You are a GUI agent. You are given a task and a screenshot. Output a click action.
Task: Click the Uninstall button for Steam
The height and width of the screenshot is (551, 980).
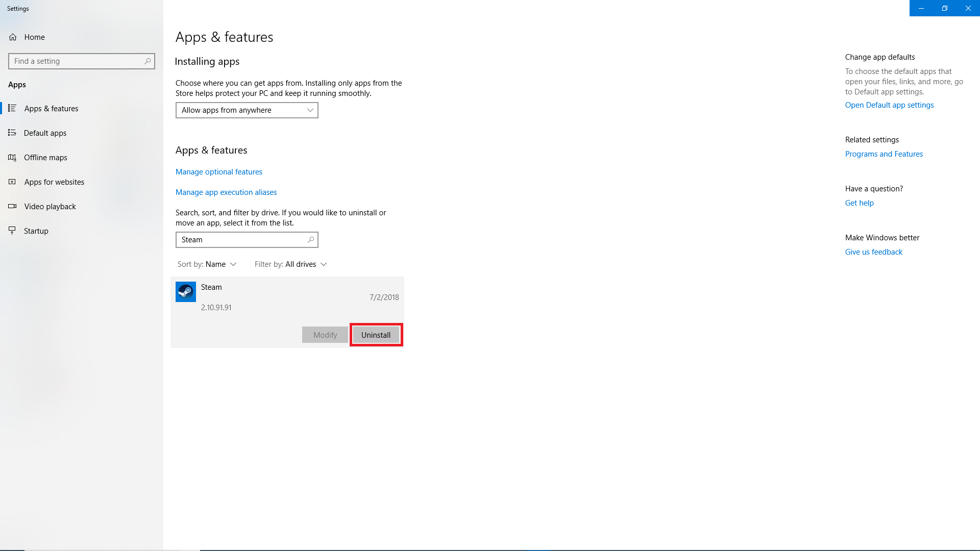click(376, 334)
